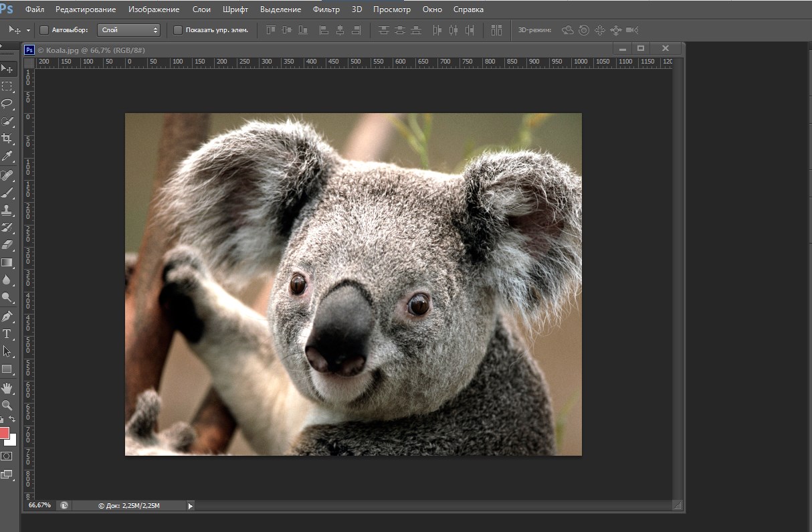
Task: Select the Lasso tool
Action: tap(7, 104)
